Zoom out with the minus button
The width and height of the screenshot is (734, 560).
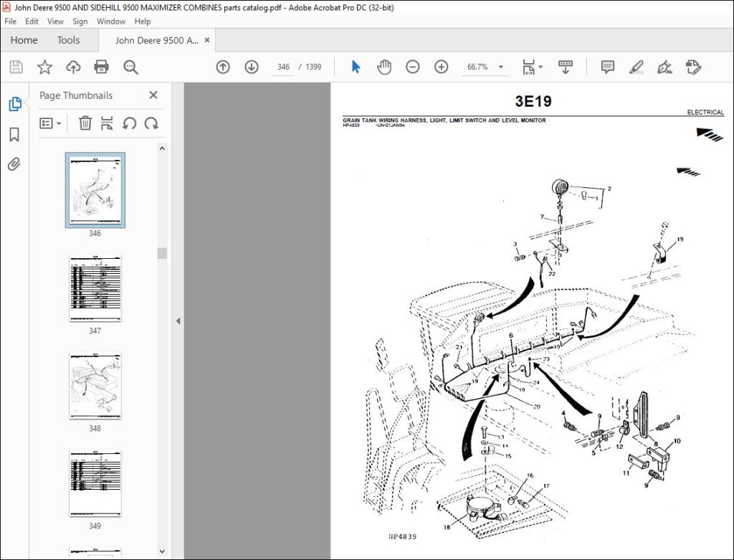[x=412, y=67]
